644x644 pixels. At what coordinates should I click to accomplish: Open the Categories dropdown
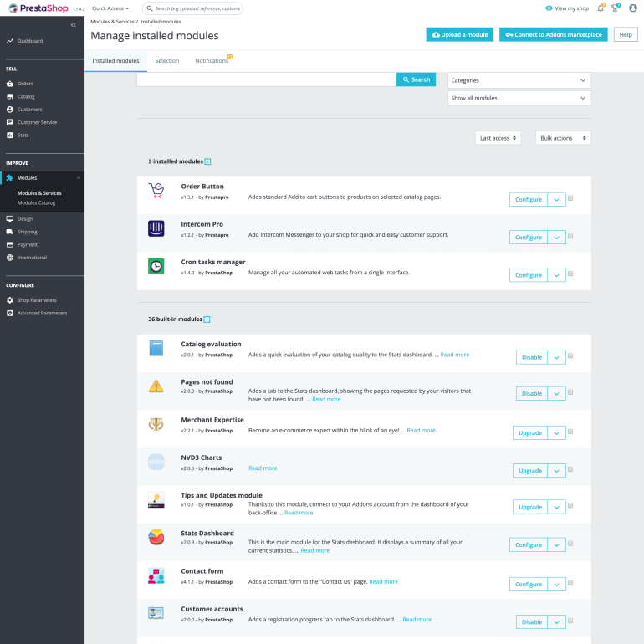point(519,80)
